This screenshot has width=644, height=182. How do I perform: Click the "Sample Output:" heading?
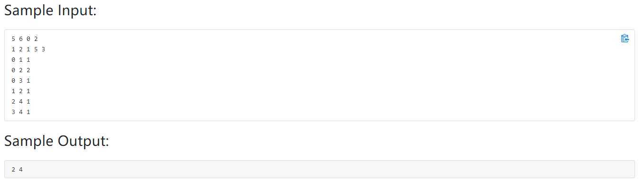[57, 141]
